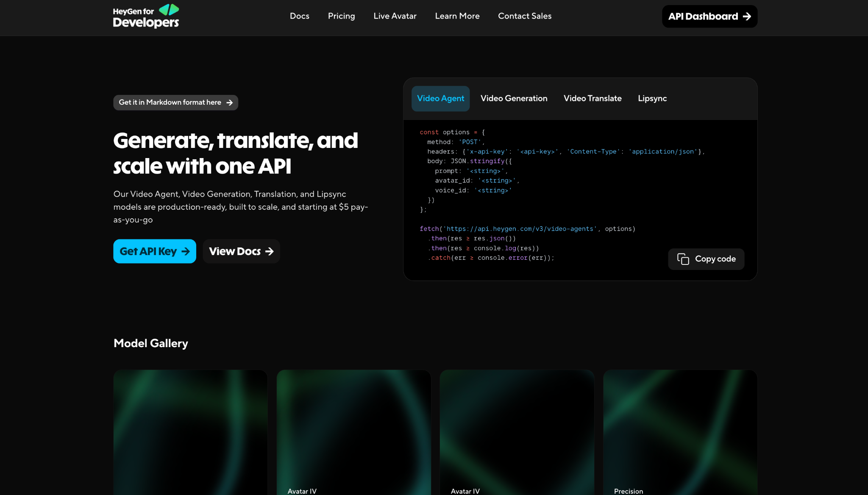Click the arrow on Markdown format pill

pos(230,103)
